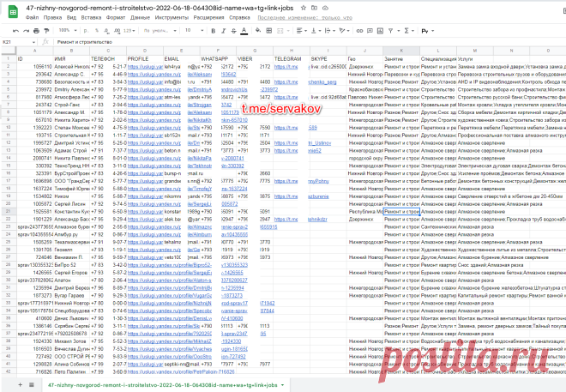Viewport: 566px width, 392px height.
Task: Open the Файл menu
Action: tap(32, 17)
